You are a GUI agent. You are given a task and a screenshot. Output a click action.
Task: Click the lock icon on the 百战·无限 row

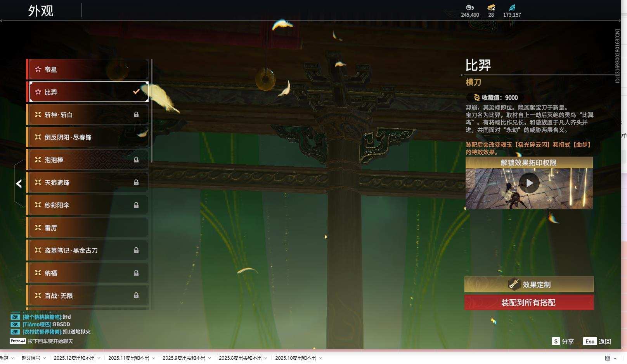coord(136,295)
